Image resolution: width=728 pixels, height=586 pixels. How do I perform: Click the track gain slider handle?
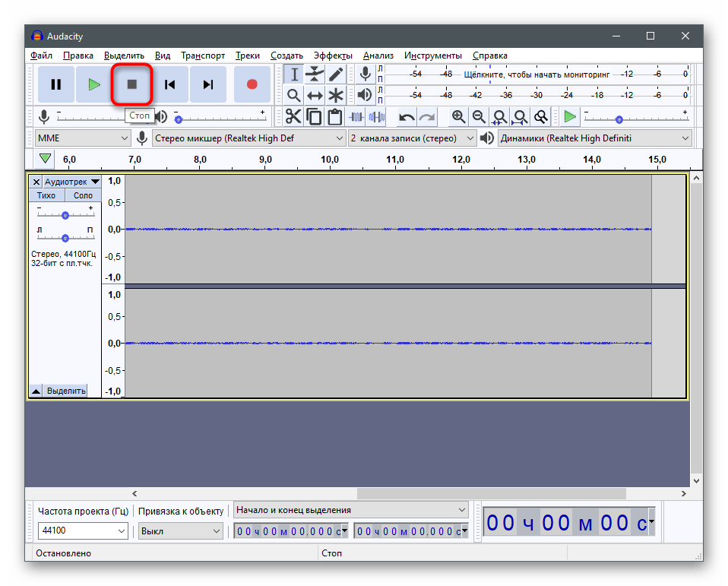[65, 215]
